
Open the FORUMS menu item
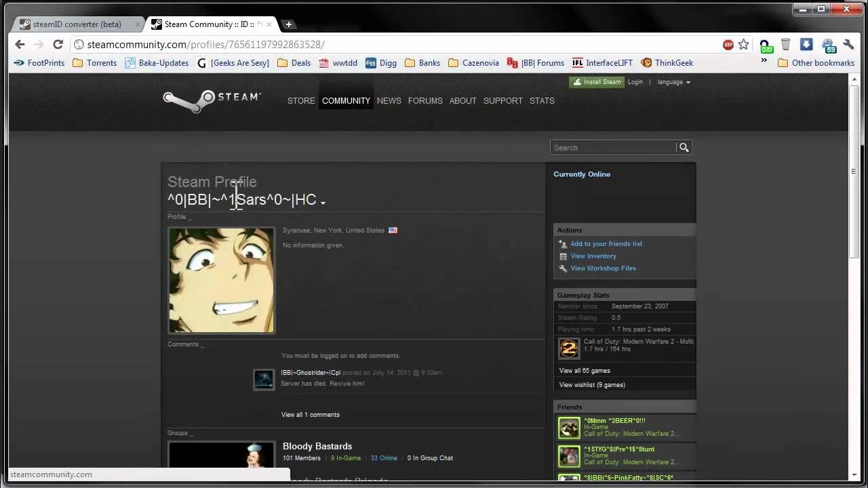425,101
